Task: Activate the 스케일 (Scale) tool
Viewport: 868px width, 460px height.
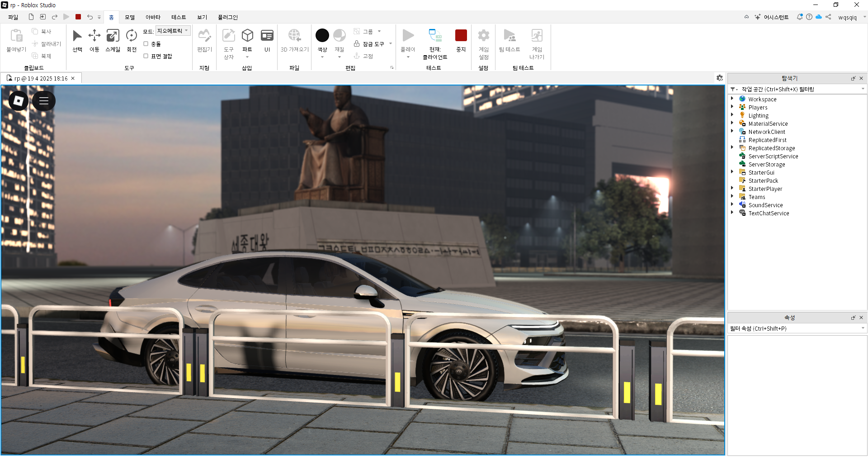Action: point(113,41)
